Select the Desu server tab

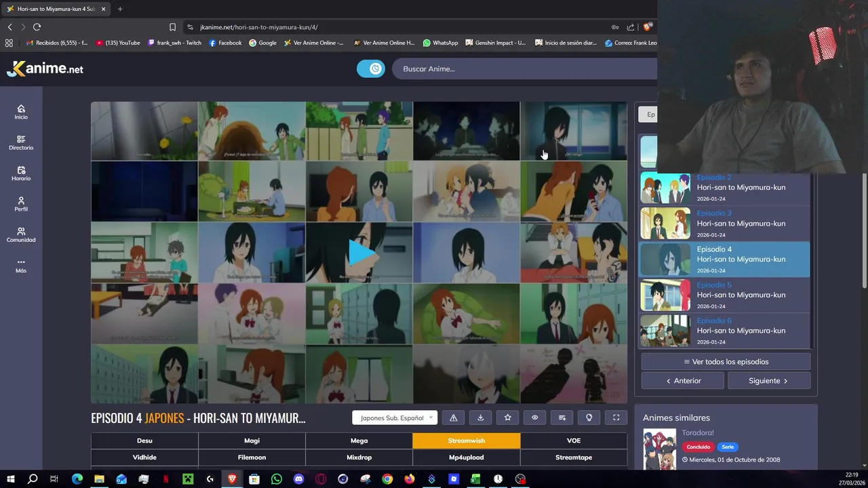click(144, 441)
